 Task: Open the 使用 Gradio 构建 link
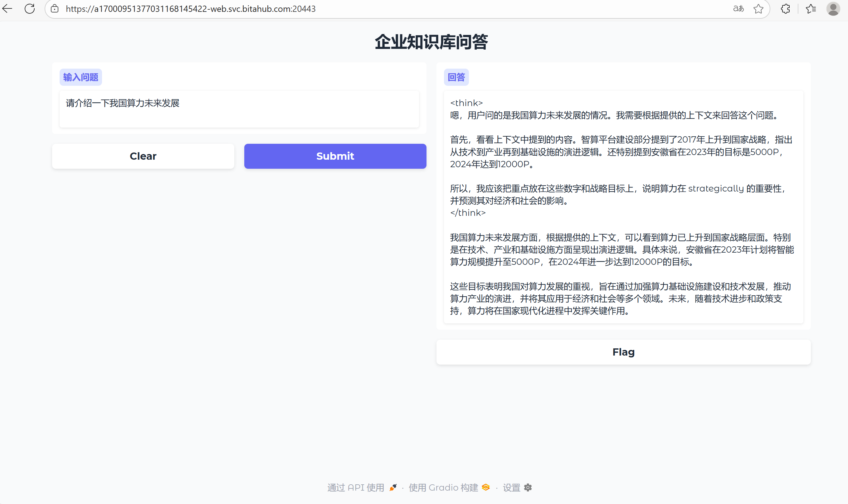coord(443,487)
